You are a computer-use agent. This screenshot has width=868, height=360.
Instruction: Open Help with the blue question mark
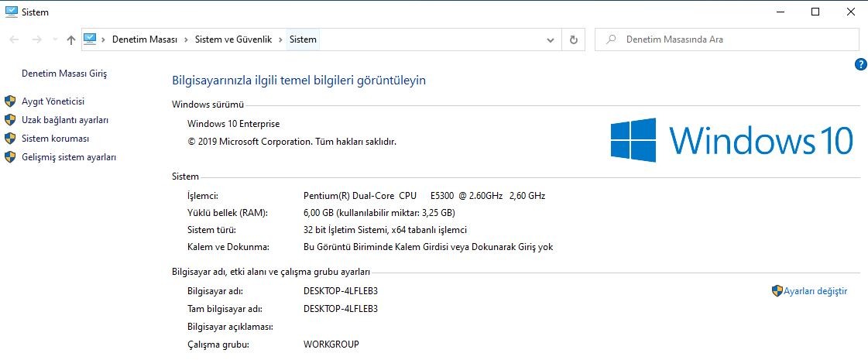tap(860, 64)
